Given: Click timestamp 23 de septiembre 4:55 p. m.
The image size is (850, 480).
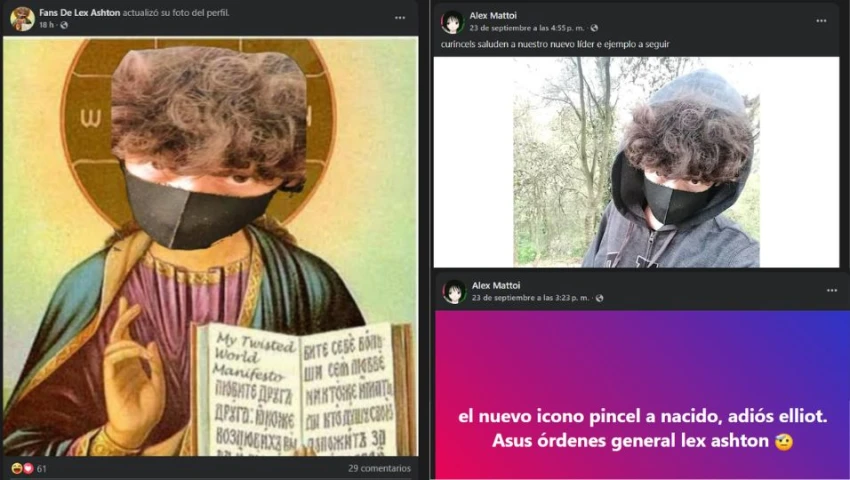Looking at the screenshot, I should click(527, 28).
